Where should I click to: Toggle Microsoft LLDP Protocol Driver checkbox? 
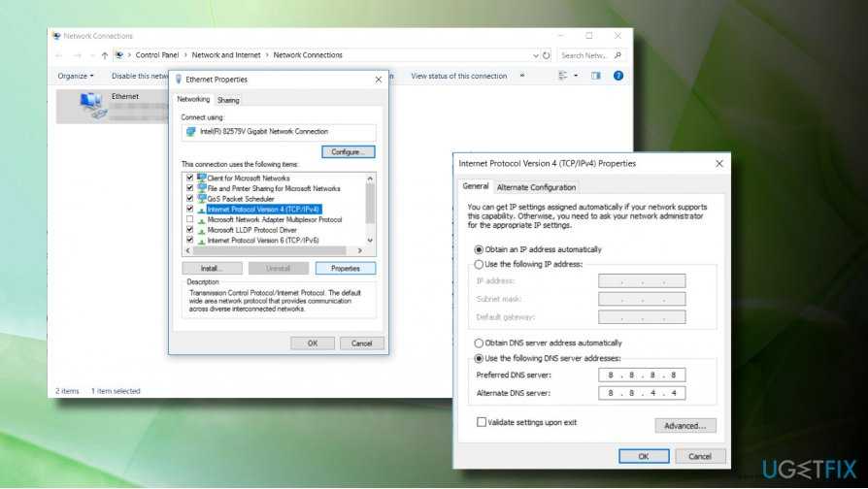(190, 230)
